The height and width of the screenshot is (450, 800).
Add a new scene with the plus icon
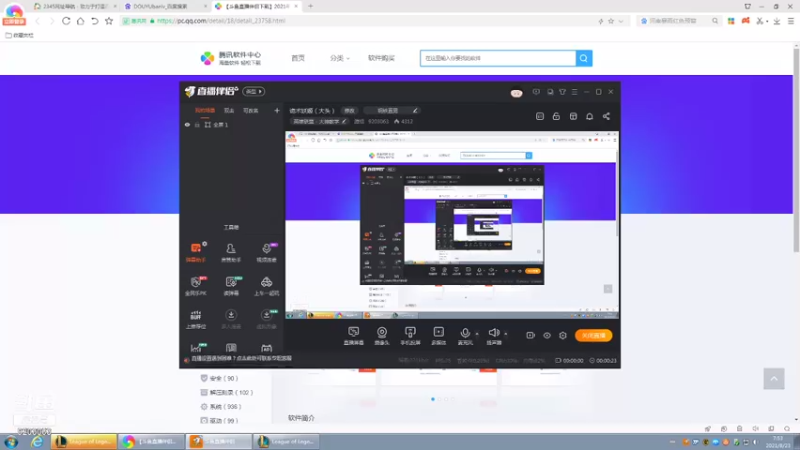277,110
